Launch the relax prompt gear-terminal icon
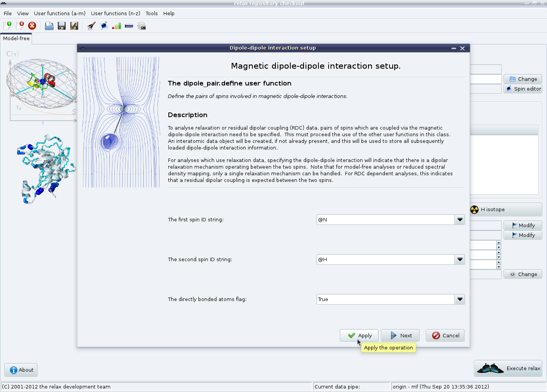Image resolution: width=547 pixels, height=392 pixels. (141, 26)
